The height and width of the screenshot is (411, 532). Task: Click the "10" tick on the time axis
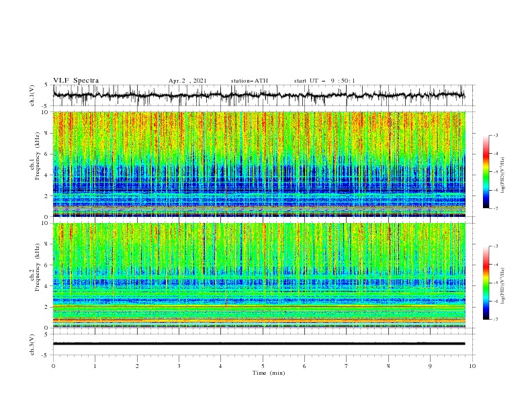(472, 366)
